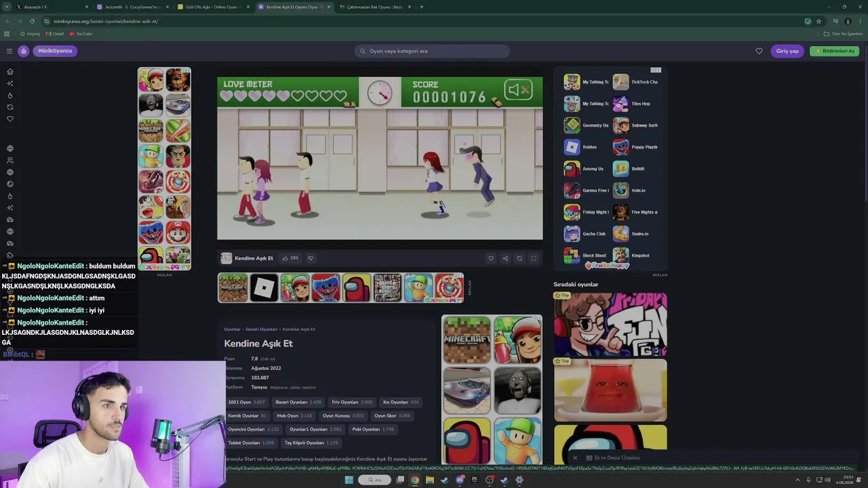Add Kendine Aşık Et to favorites with heart icon

pyautogui.click(x=491, y=258)
